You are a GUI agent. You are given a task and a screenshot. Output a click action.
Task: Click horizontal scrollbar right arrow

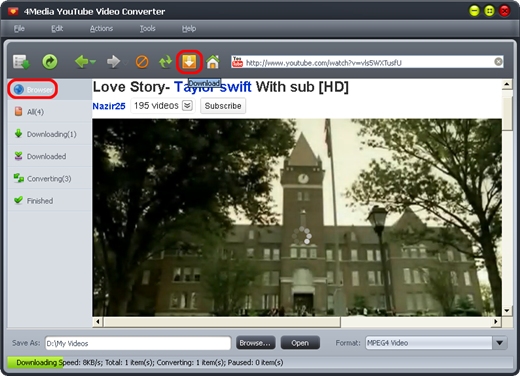tap(496, 322)
